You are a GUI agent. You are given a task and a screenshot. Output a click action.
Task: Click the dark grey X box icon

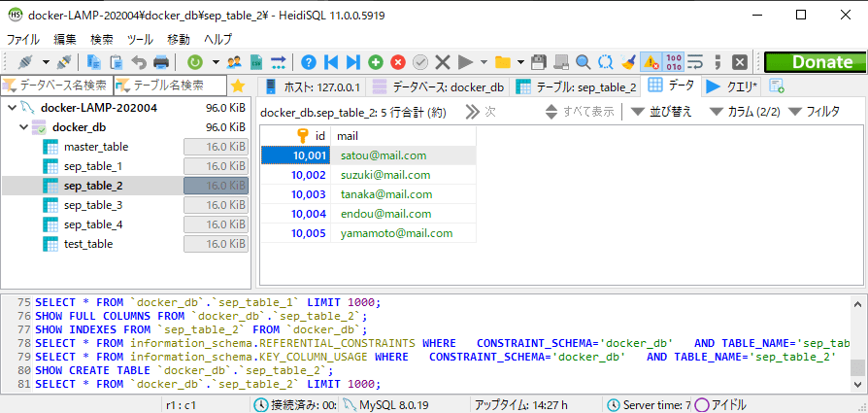[740, 62]
